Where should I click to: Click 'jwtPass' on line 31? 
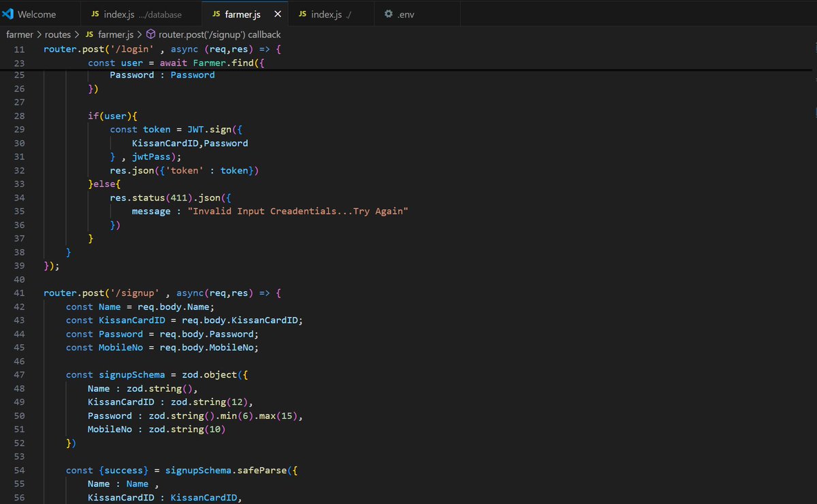151,157
